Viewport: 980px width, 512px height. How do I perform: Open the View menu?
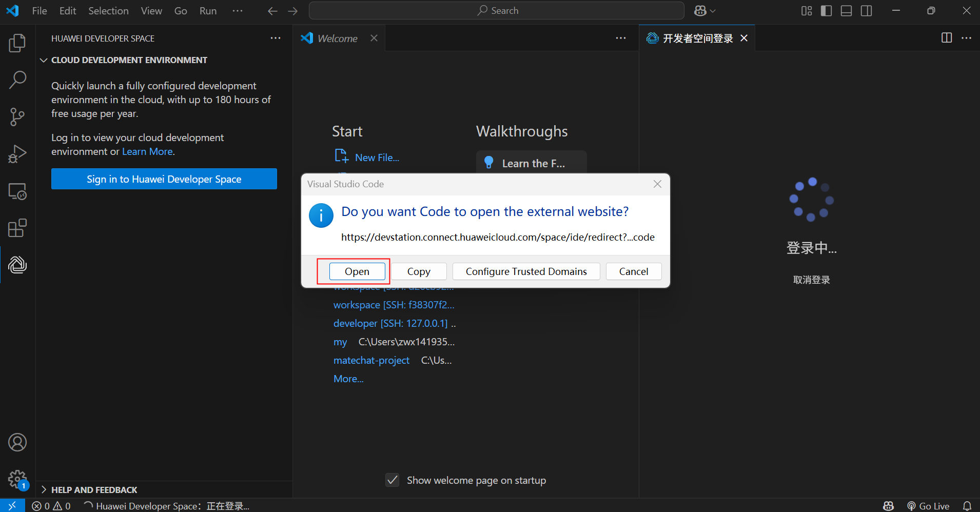[151, 11]
